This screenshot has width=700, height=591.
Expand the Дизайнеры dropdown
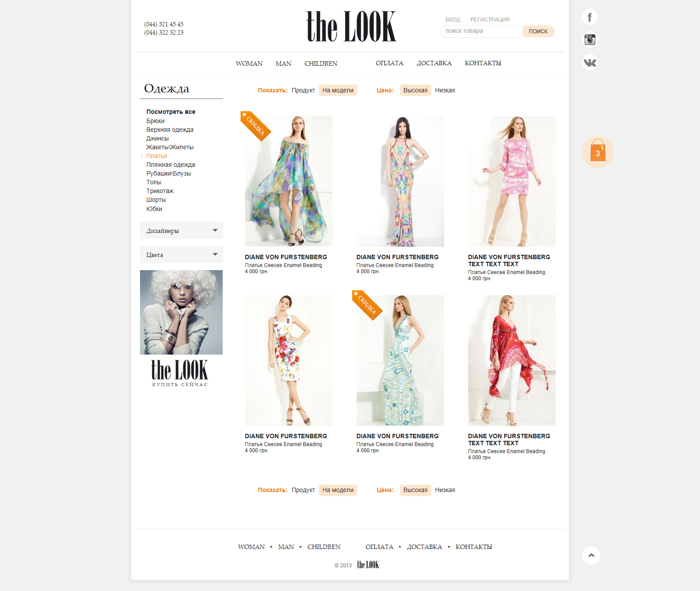182,231
